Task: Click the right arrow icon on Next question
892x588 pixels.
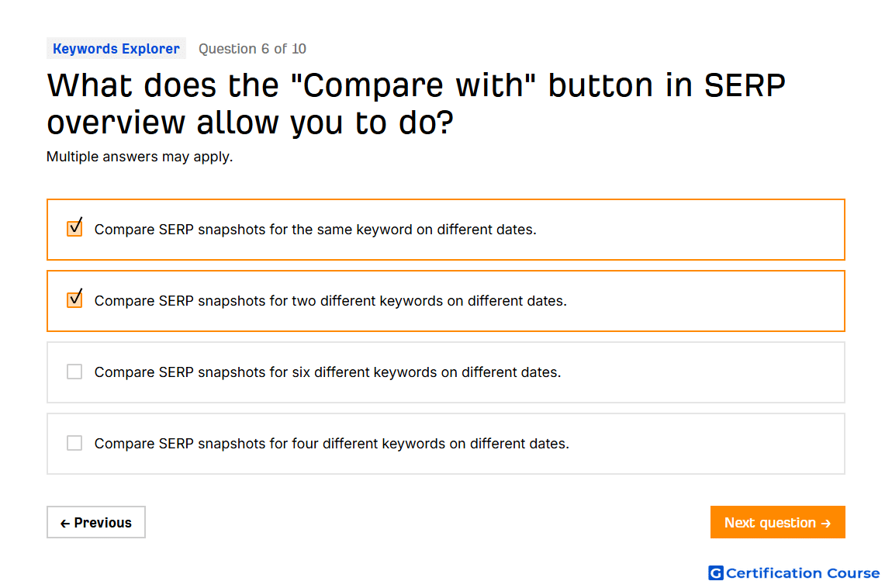Action: click(826, 523)
